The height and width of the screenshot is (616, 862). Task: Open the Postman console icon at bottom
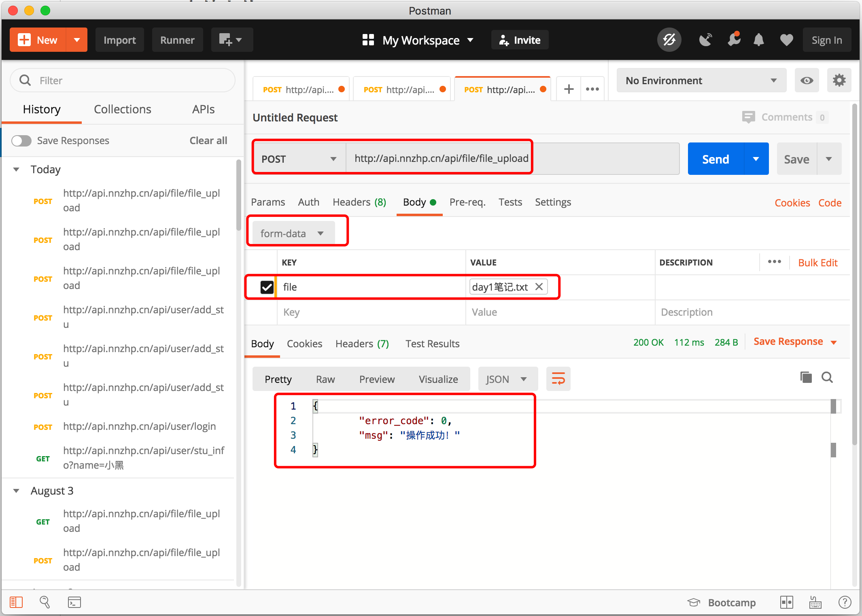coord(74,602)
